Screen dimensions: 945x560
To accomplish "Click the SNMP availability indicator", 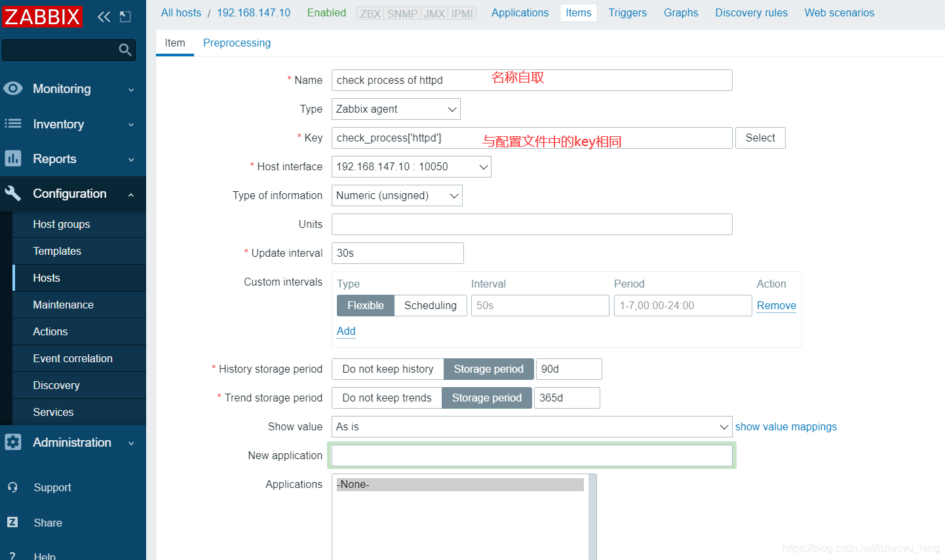I will click(402, 13).
